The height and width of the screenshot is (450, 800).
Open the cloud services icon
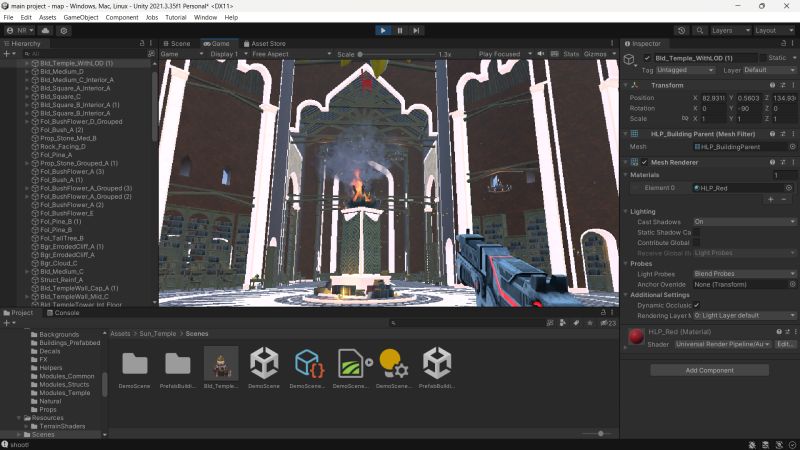pos(46,31)
